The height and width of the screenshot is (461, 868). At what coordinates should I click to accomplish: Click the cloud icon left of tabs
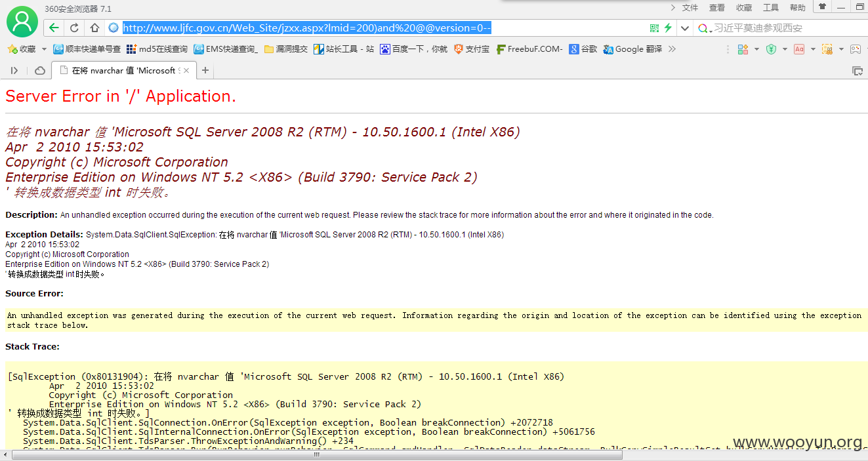pyautogui.click(x=40, y=70)
